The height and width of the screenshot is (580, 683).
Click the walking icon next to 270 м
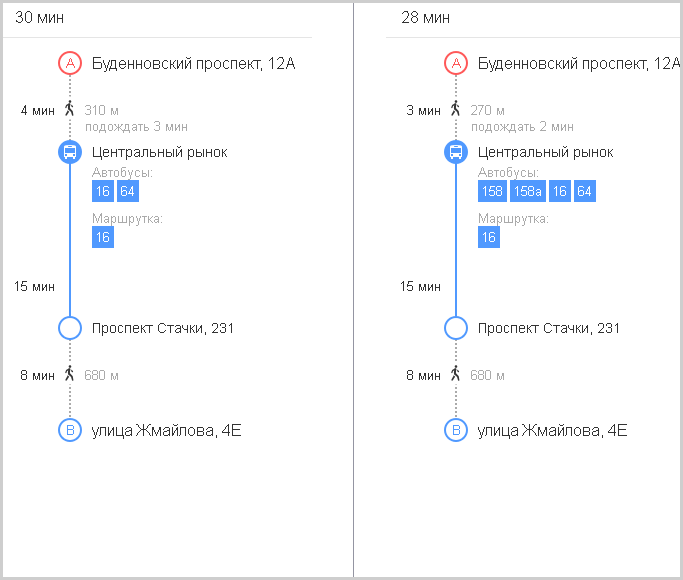(455, 108)
